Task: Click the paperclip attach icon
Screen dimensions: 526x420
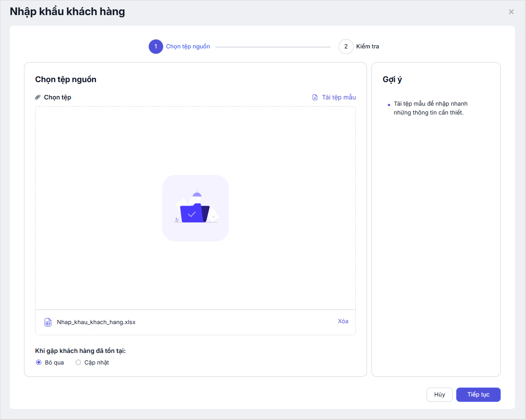Action: (38, 97)
